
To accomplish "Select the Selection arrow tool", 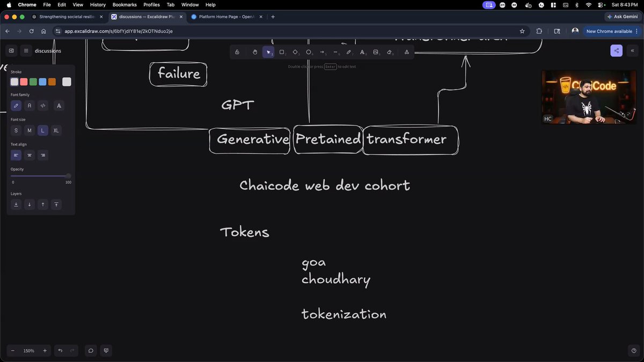I will point(268,52).
